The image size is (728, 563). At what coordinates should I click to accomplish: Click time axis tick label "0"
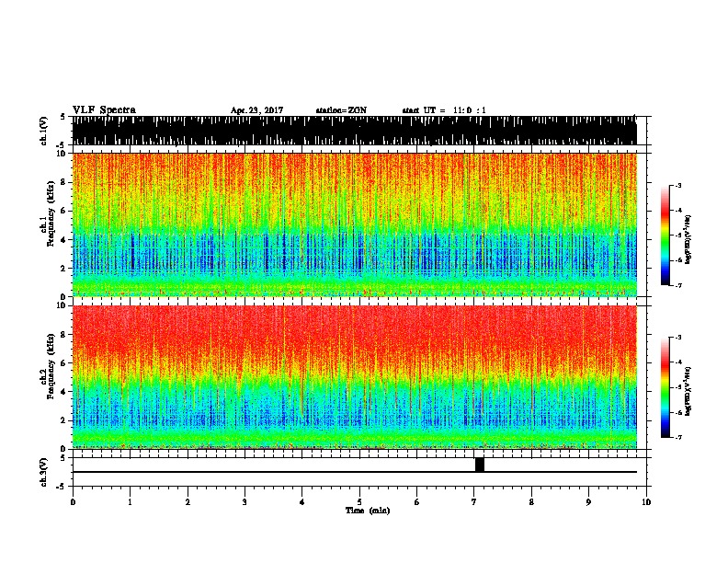coord(73,502)
